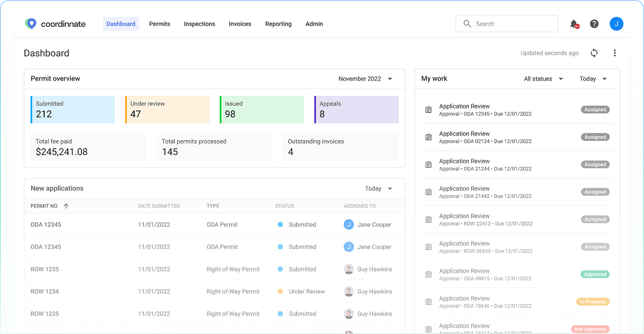The image size is (644, 334).
Task: Click clipboard icon for ODA 02134 task
Action: [428, 137]
